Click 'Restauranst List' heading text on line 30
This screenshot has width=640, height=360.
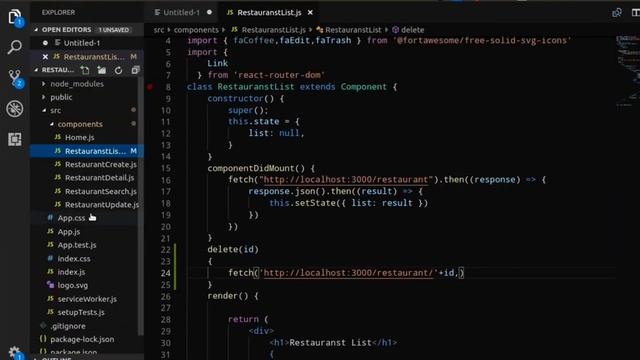tap(331, 343)
